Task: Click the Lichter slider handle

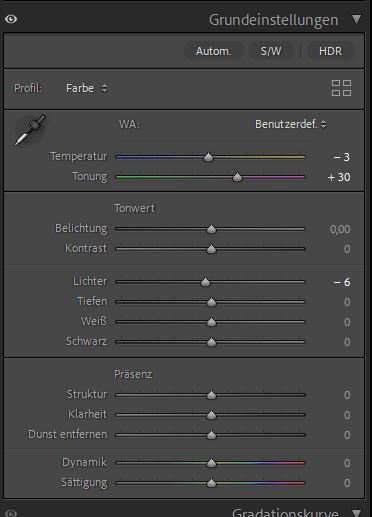Action: [x=205, y=282]
